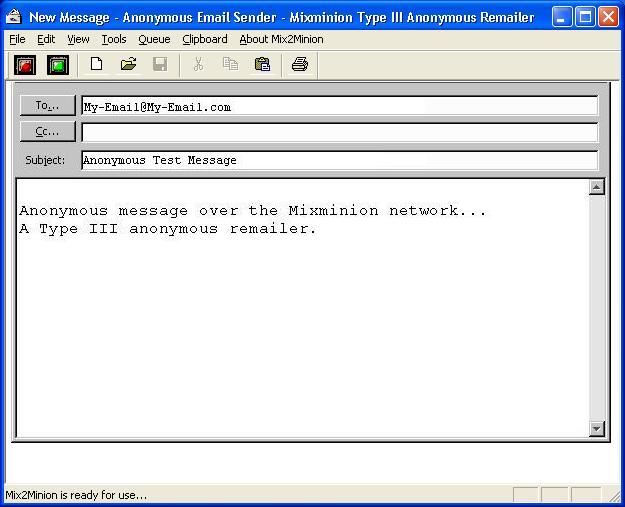Click the green go toolbar icon

coord(58,65)
